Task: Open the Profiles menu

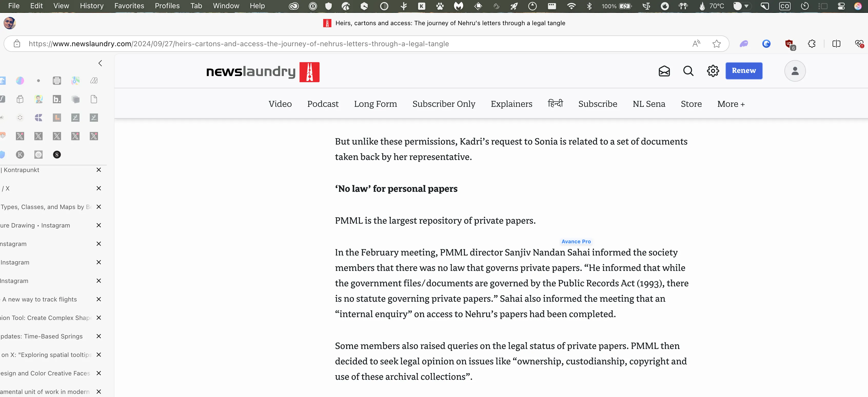Action: click(x=167, y=6)
